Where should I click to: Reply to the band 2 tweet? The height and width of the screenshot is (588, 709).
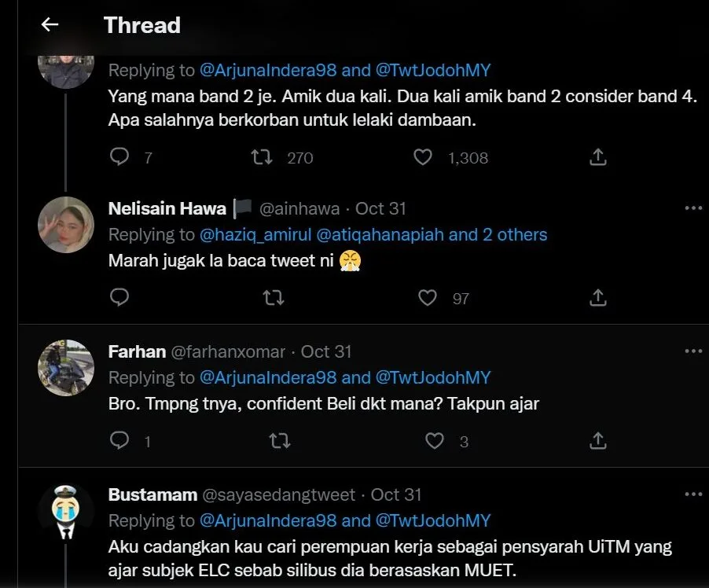pos(119,157)
